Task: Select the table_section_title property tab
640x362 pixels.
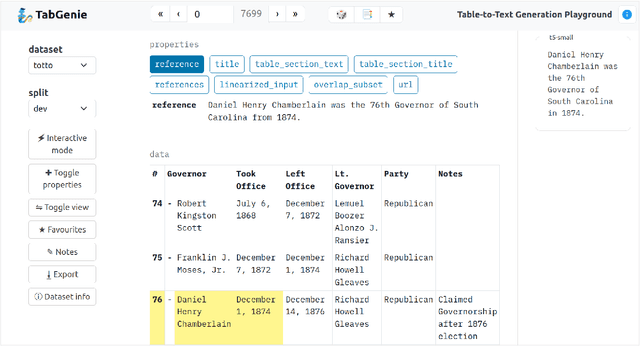Action: (x=406, y=64)
